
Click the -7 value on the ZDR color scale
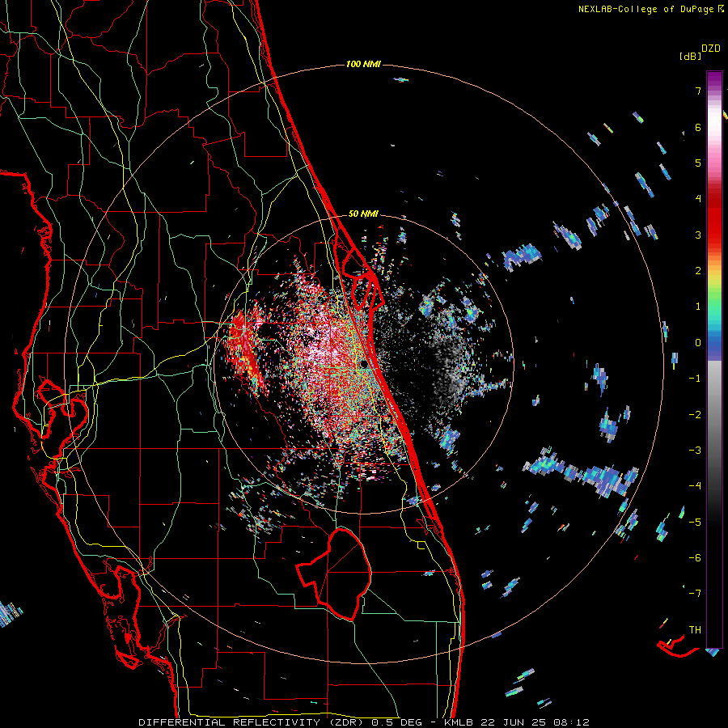pyautogui.click(x=695, y=594)
